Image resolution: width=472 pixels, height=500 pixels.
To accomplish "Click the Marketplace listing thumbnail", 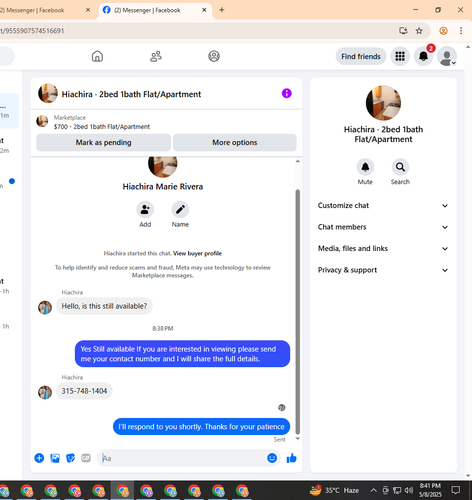I will click(x=42, y=121).
